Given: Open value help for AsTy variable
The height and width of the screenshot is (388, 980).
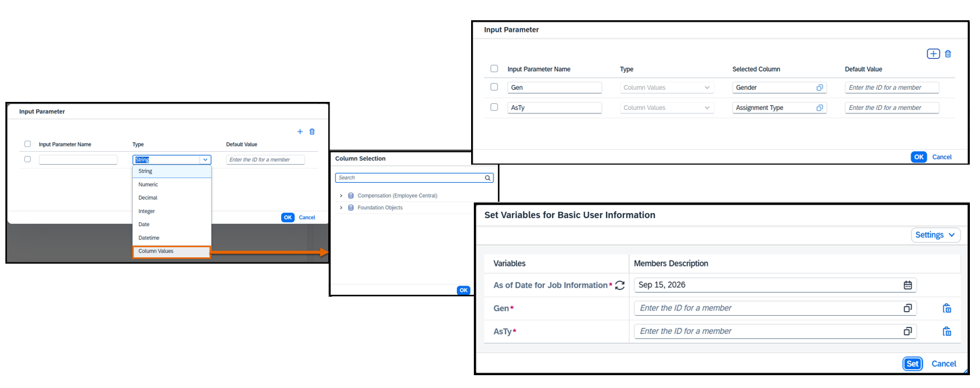Looking at the screenshot, I should [907, 331].
